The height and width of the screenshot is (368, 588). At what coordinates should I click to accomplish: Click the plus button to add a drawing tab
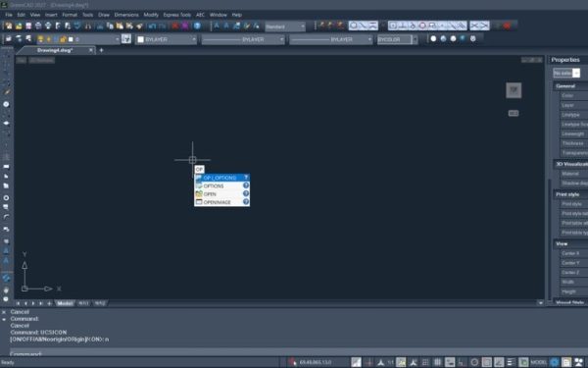click(x=101, y=50)
